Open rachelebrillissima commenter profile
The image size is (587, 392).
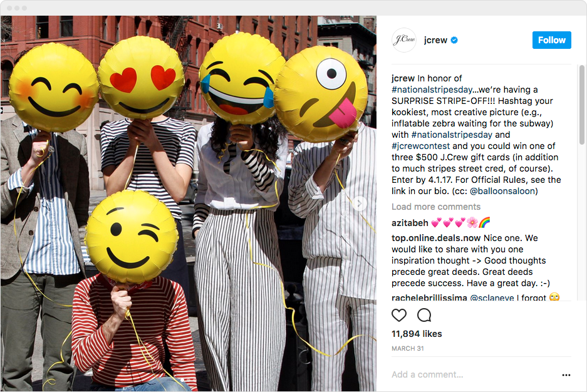(x=429, y=297)
